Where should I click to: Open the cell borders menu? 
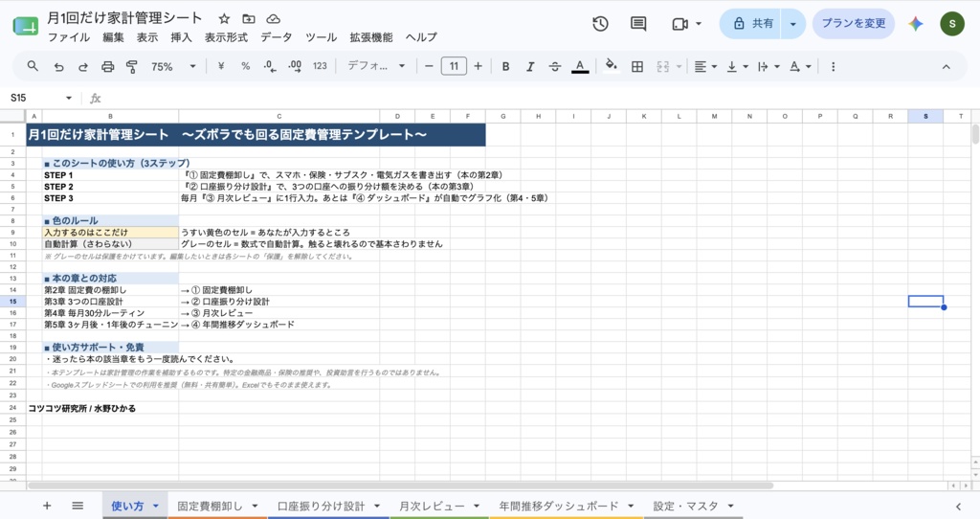[636, 66]
